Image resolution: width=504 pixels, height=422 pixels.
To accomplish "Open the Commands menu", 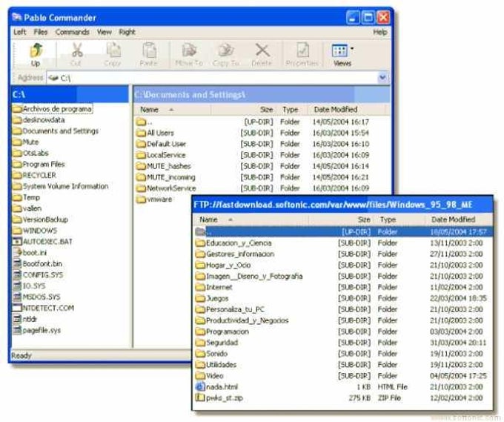I will 73,32.
